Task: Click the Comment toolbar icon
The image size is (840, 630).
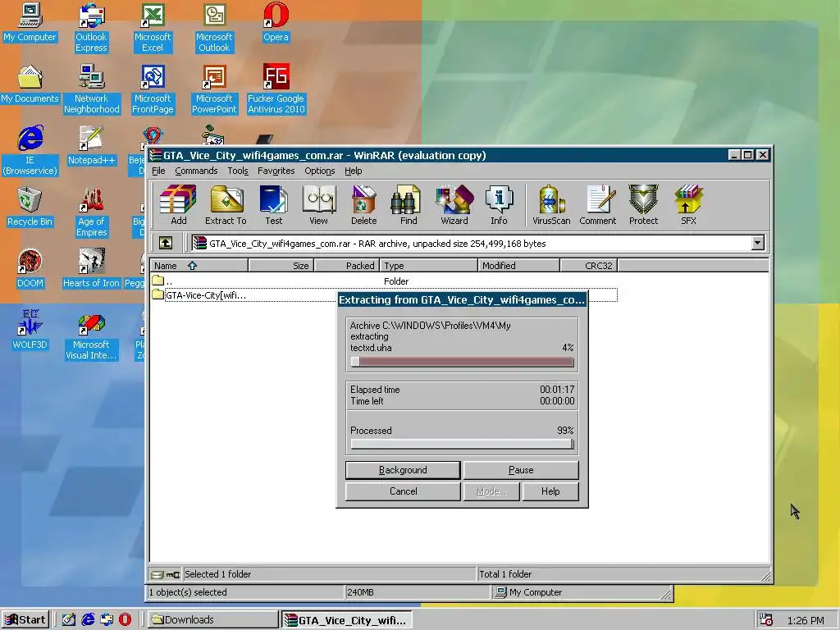Action: tap(598, 204)
